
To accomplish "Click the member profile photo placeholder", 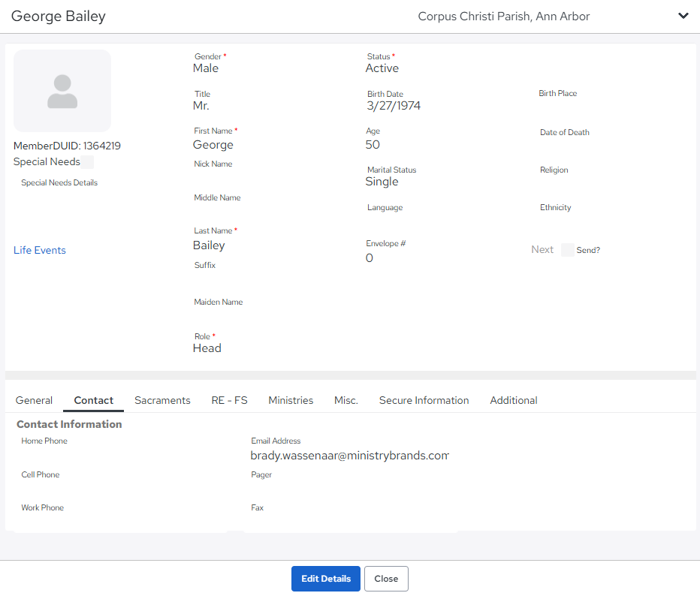I will tap(62, 91).
